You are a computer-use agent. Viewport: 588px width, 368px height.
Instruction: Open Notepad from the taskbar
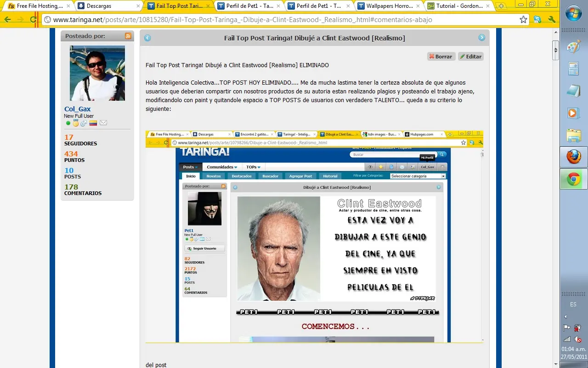pyautogui.click(x=574, y=91)
